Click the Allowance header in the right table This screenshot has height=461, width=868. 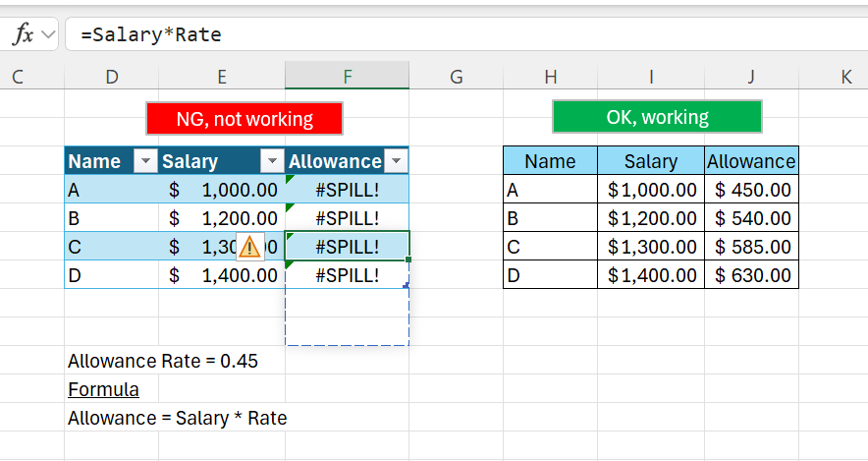pos(751,160)
